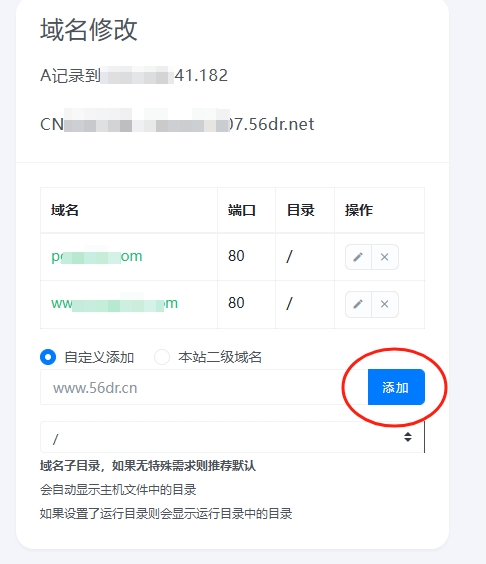
Task: Click the 域名修改 page heading
Action: 88,29
